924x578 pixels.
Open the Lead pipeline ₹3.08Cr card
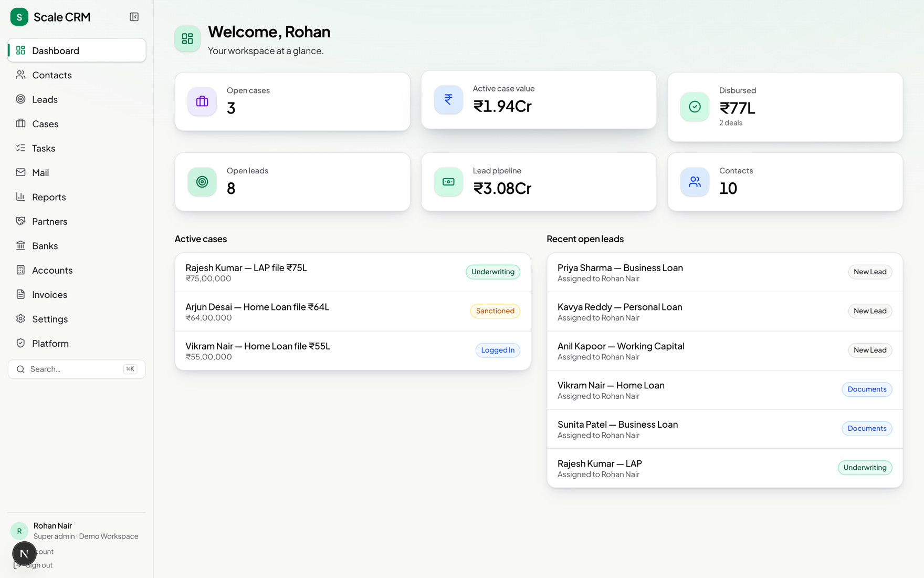tap(539, 182)
